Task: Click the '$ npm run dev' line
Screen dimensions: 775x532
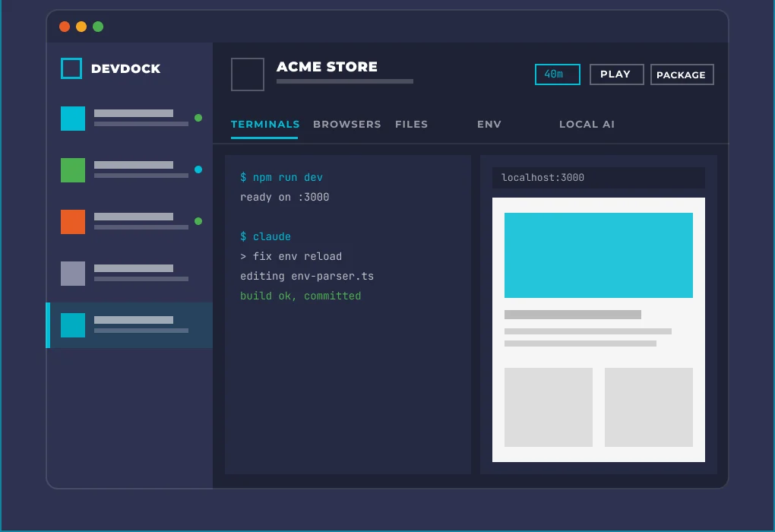Action: click(281, 177)
